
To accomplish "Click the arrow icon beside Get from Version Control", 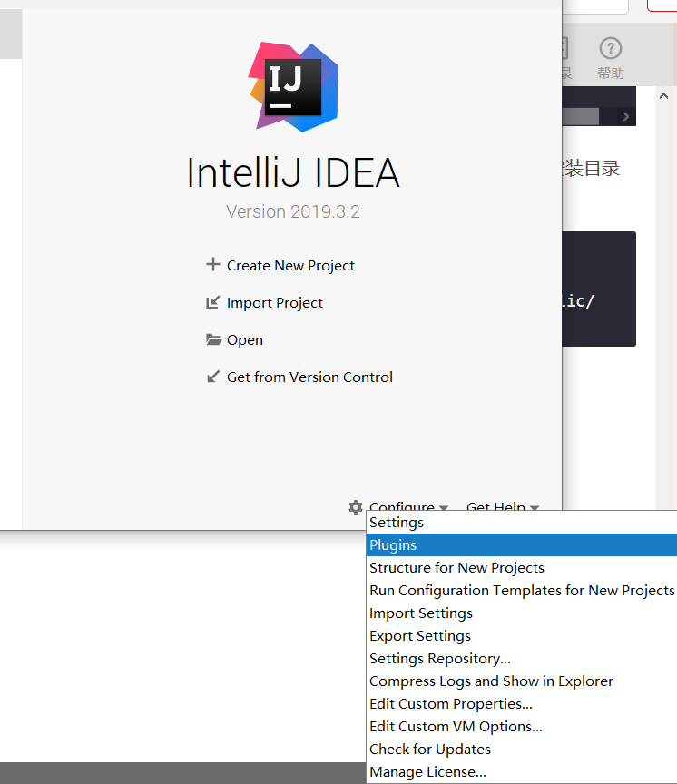I will click(x=213, y=377).
